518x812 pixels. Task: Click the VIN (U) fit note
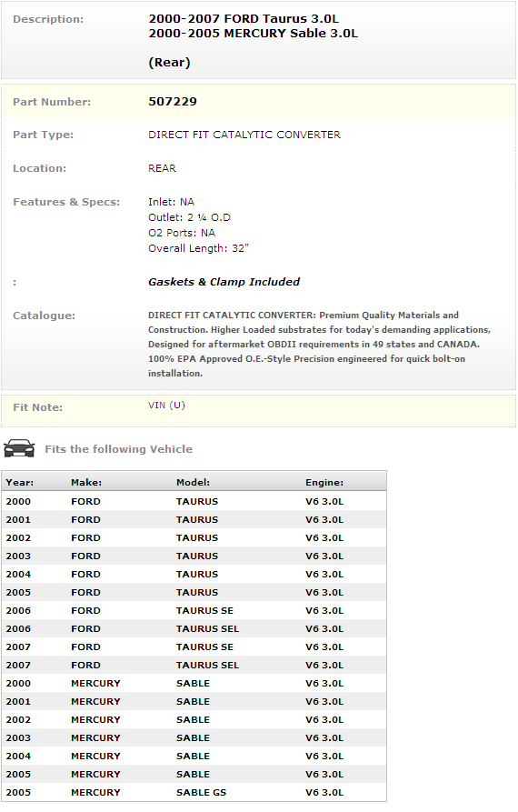click(166, 405)
